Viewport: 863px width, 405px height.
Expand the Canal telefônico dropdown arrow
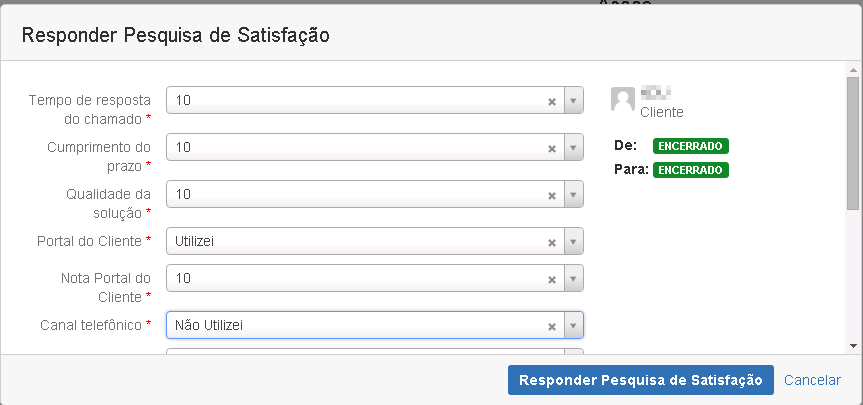coord(573,326)
